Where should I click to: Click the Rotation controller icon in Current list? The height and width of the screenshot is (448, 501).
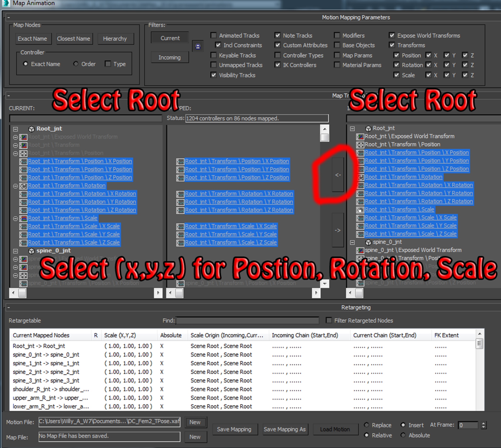24,186
